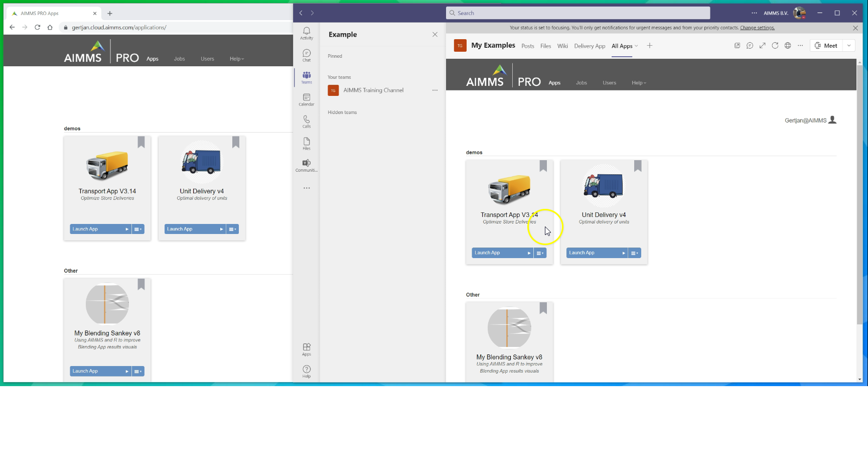This screenshot has height=473, width=868.
Task: Expand the tab to full screen
Action: pos(762,46)
